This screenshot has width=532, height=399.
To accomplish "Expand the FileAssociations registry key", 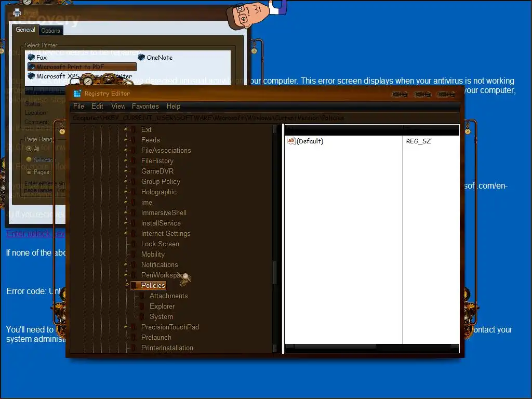I will click(126, 150).
